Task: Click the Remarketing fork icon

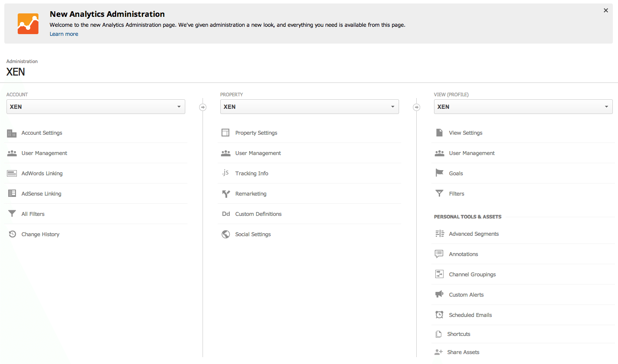Action: [225, 194]
